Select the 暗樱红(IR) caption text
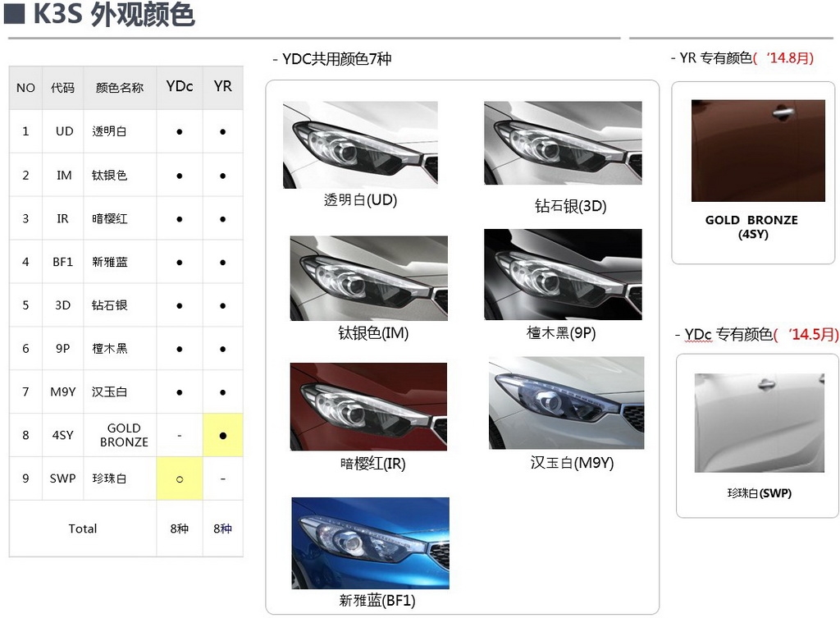840x618 pixels. click(x=373, y=464)
